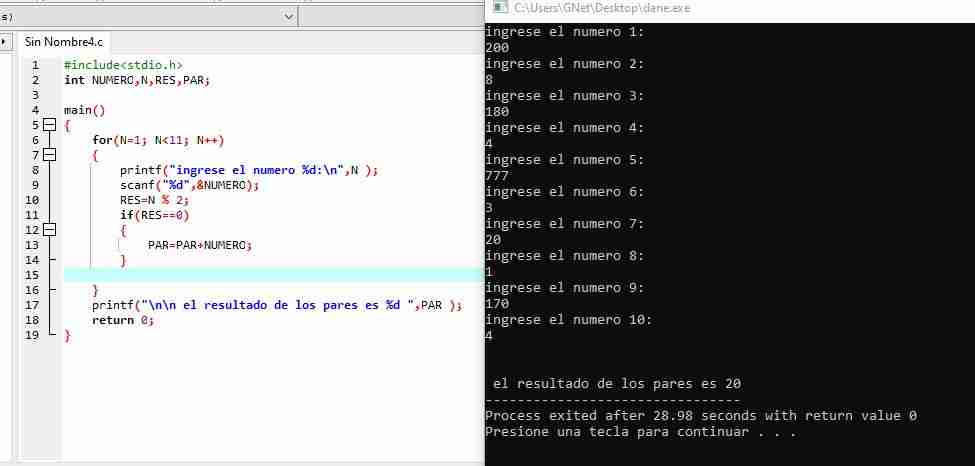Click the value 180 in console output
Image resolution: width=975 pixels, height=466 pixels.
click(x=497, y=112)
